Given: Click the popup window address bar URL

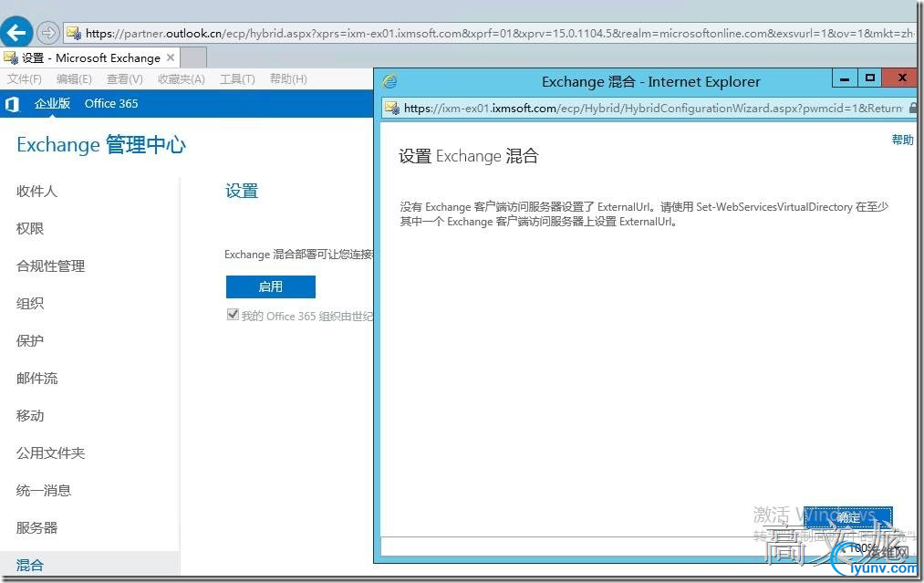Looking at the screenshot, I should 653,108.
